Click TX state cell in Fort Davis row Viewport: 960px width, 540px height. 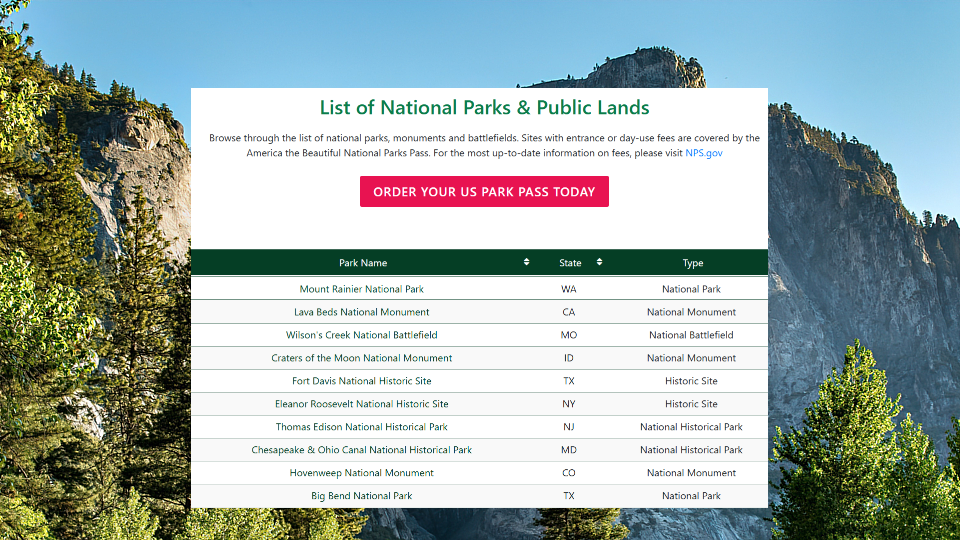(x=569, y=381)
